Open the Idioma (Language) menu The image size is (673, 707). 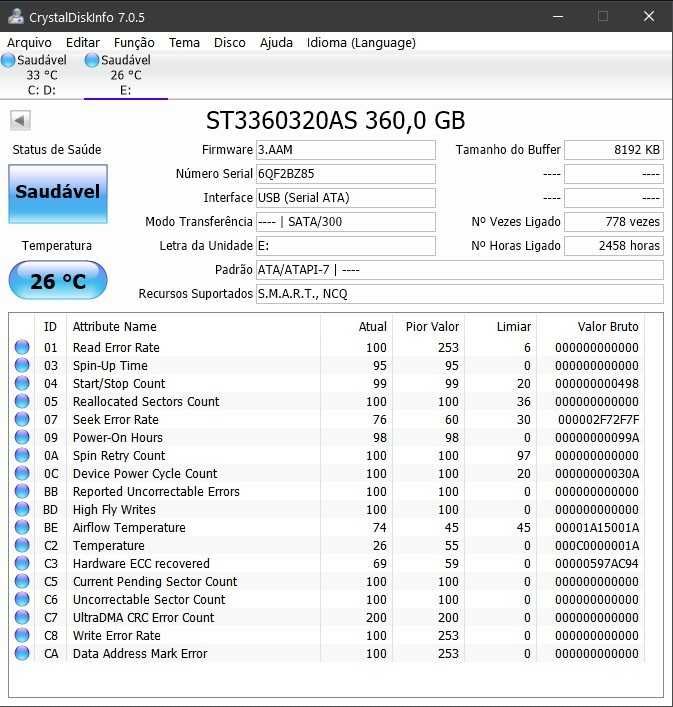(361, 43)
